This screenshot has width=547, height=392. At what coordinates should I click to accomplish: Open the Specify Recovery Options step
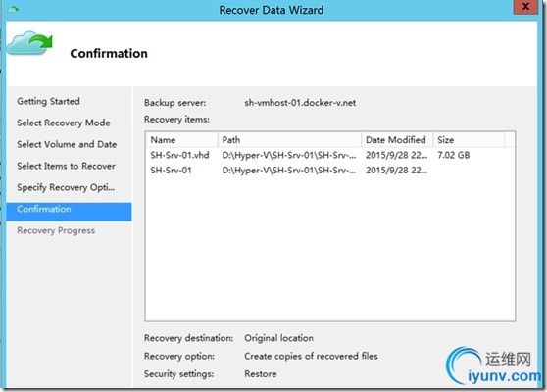click(66, 187)
